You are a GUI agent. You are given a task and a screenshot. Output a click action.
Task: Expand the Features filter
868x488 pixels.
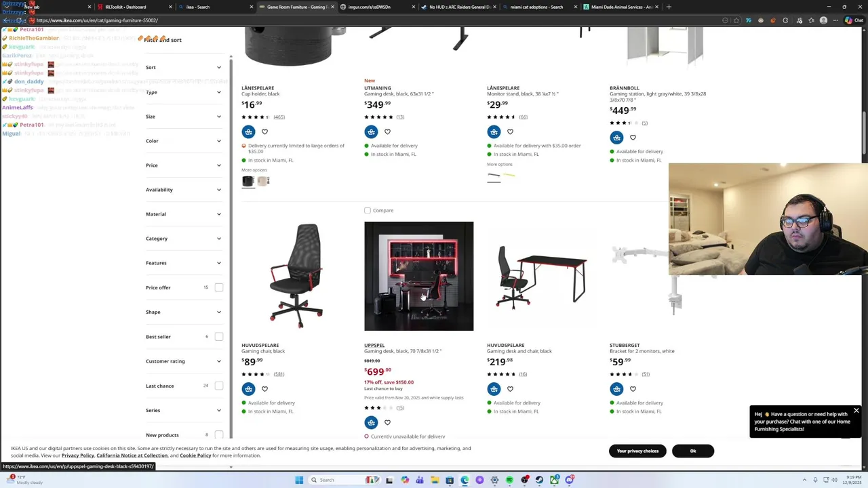point(184,263)
